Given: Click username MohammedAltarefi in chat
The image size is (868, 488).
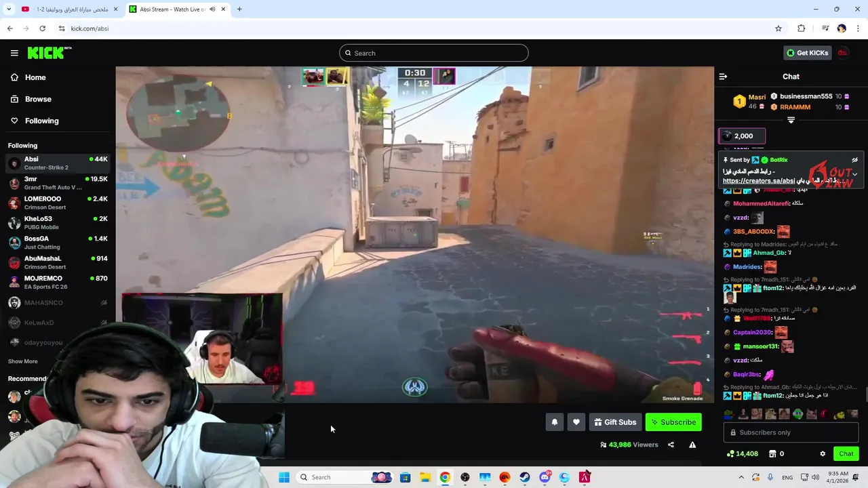Looking at the screenshot, I should (761, 203).
